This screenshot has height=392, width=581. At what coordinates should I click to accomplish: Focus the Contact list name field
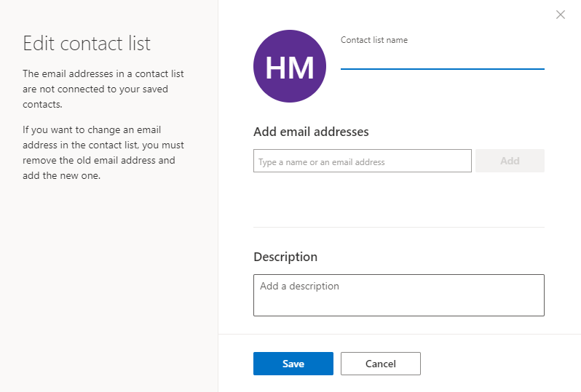pos(443,59)
